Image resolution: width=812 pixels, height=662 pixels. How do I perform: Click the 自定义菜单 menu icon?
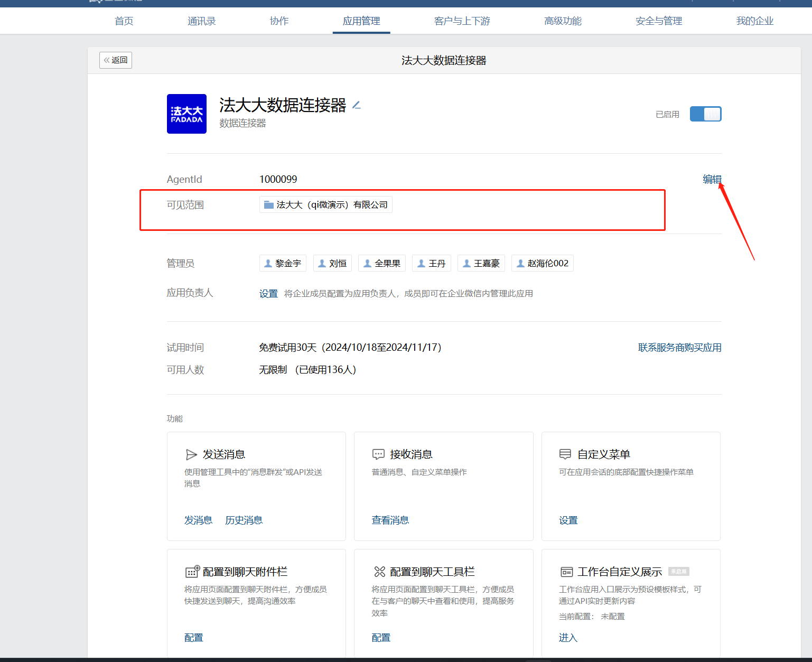tap(565, 454)
